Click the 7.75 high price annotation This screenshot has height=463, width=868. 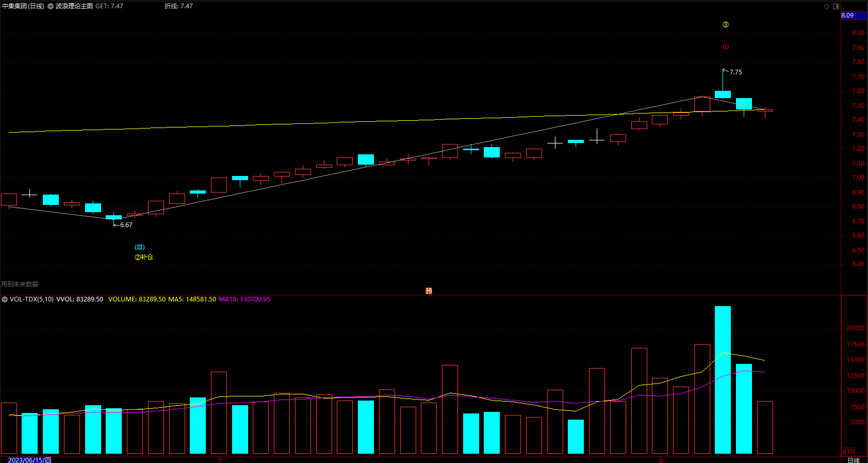tap(736, 72)
